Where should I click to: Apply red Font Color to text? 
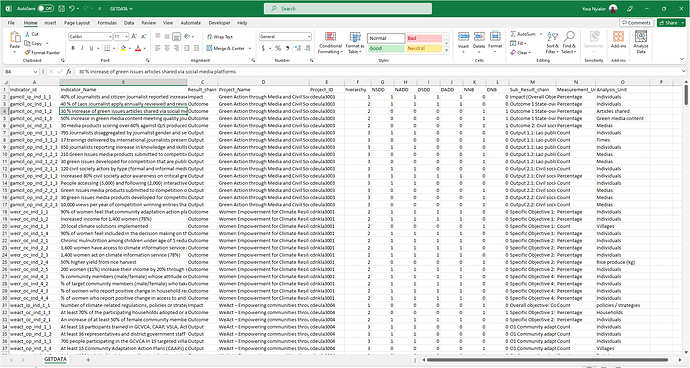click(x=138, y=48)
